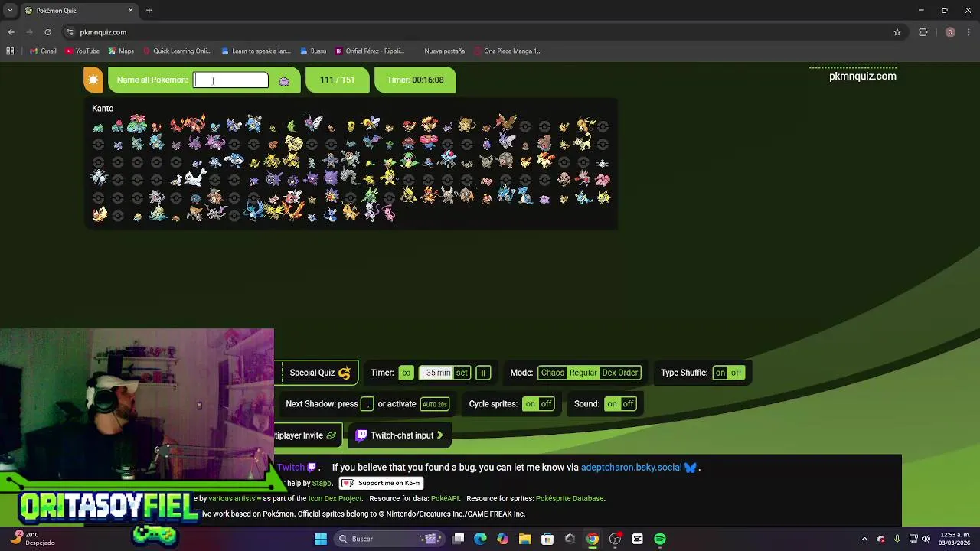Click Support me on Ko-fi
Image resolution: width=980 pixels, height=551 pixels.
[x=381, y=483]
